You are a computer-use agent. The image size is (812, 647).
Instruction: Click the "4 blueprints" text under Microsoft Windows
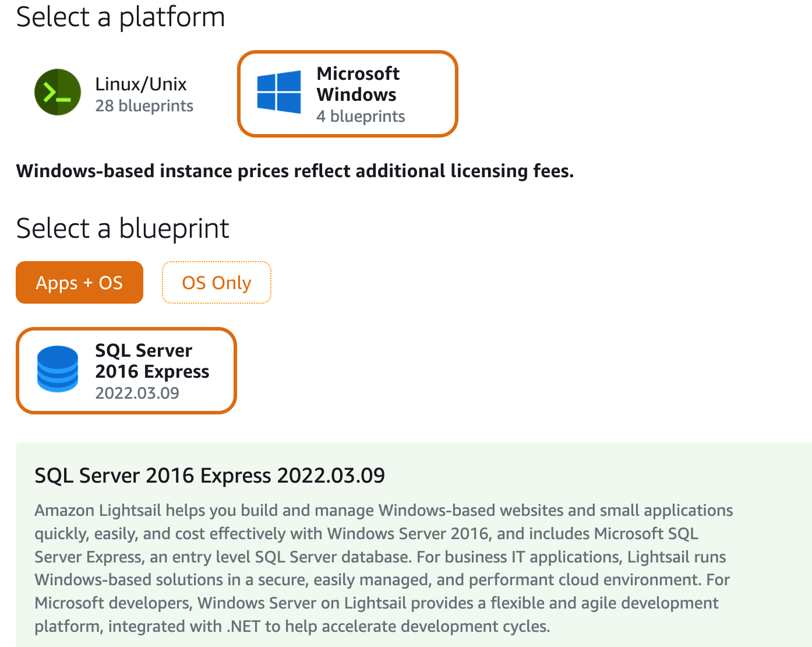360,117
